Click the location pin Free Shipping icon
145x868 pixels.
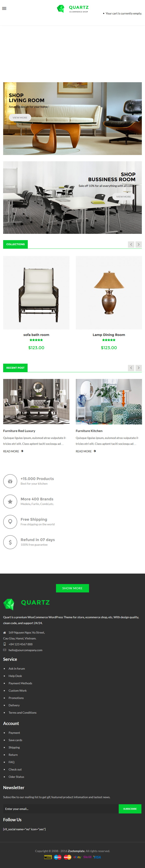point(10,522)
